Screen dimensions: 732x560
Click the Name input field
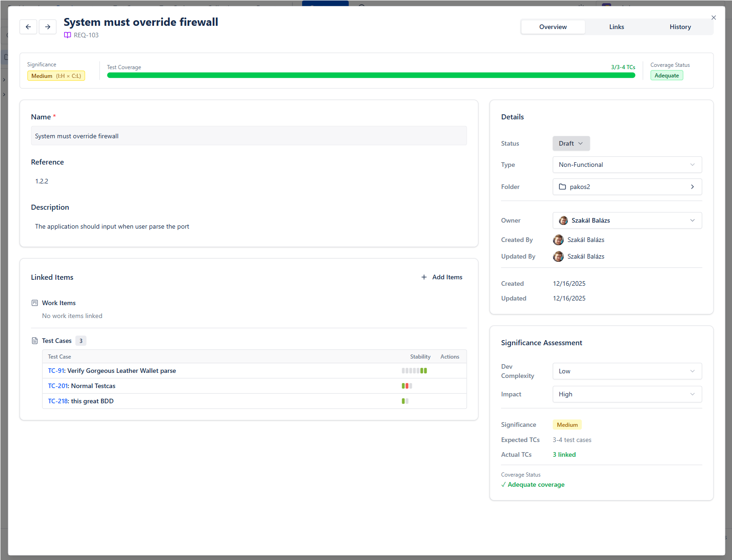click(249, 136)
